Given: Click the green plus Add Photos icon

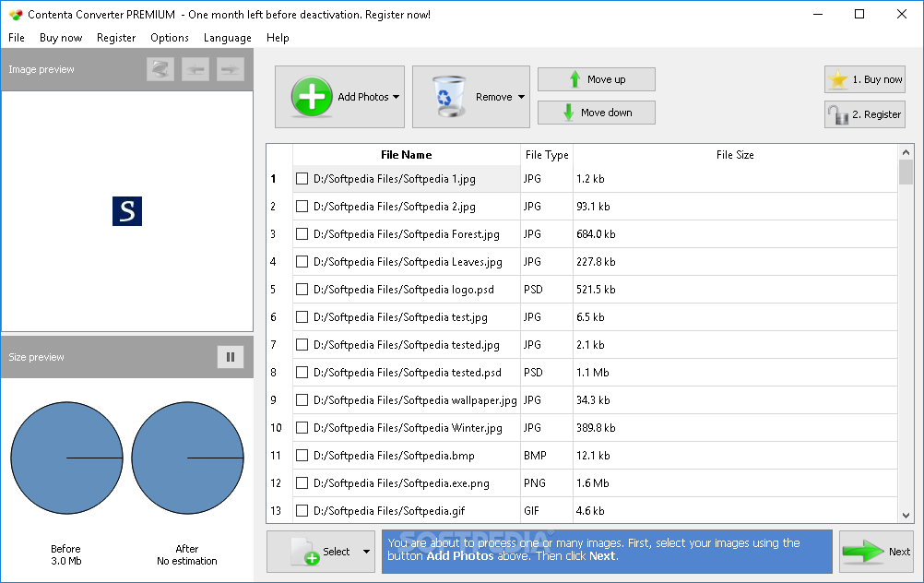Looking at the screenshot, I should (311, 96).
